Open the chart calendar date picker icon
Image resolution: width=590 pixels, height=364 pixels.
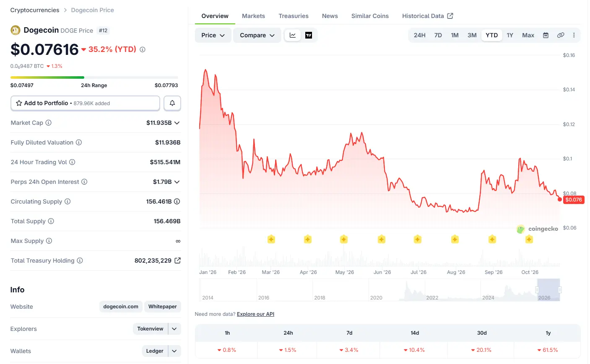546,35
